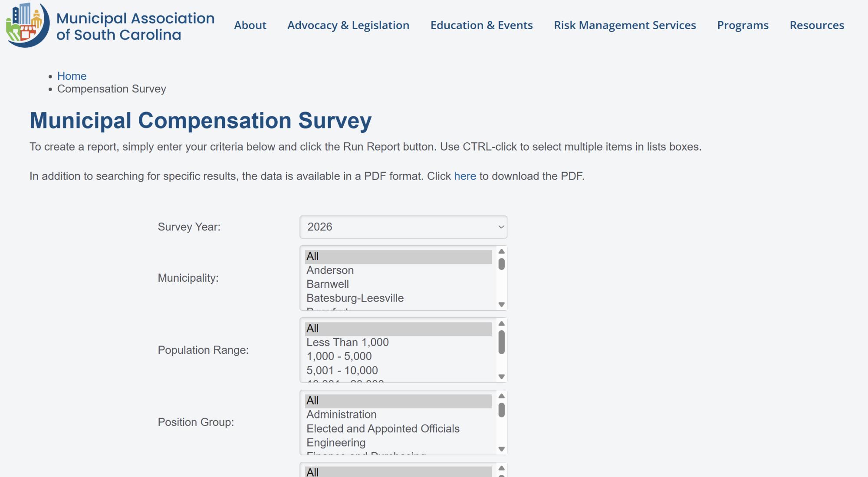Click Position Group scroll up arrow
The width and height of the screenshot is (868, 477).
501,396
